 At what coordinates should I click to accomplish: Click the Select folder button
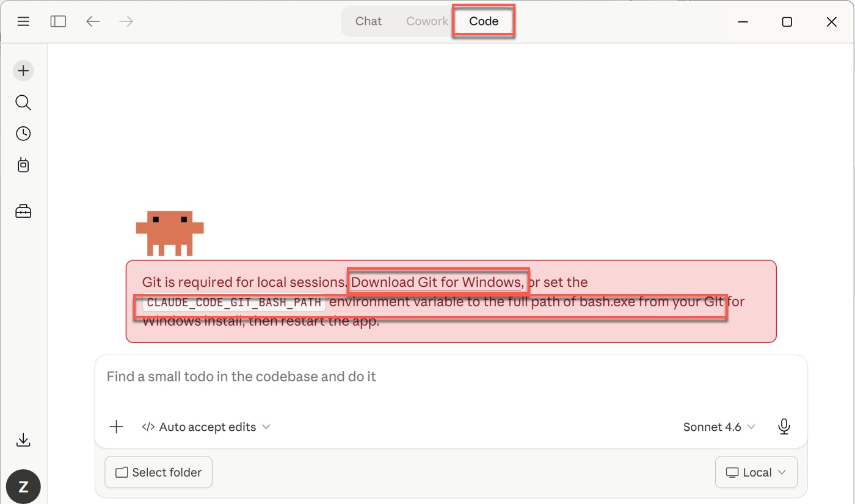[158, 472]
